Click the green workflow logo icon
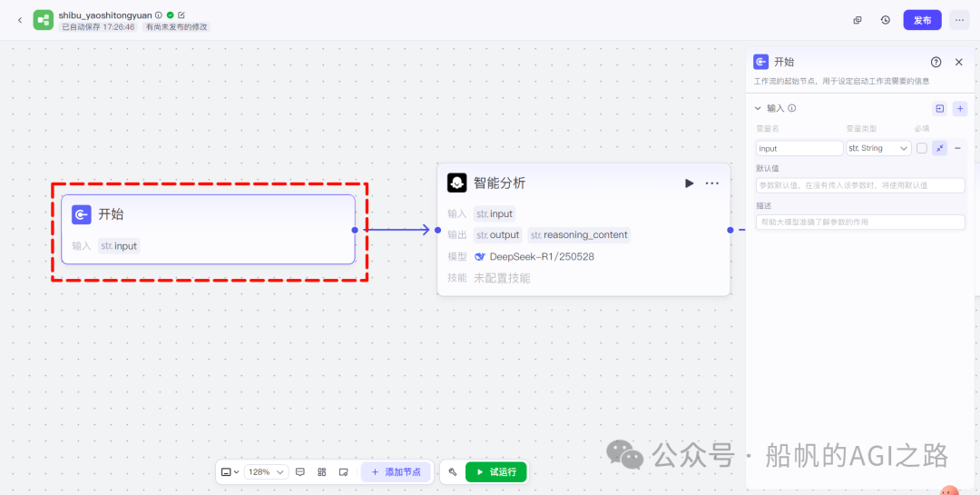The height and width of the screenshot is (495, 980). [44, 20]
